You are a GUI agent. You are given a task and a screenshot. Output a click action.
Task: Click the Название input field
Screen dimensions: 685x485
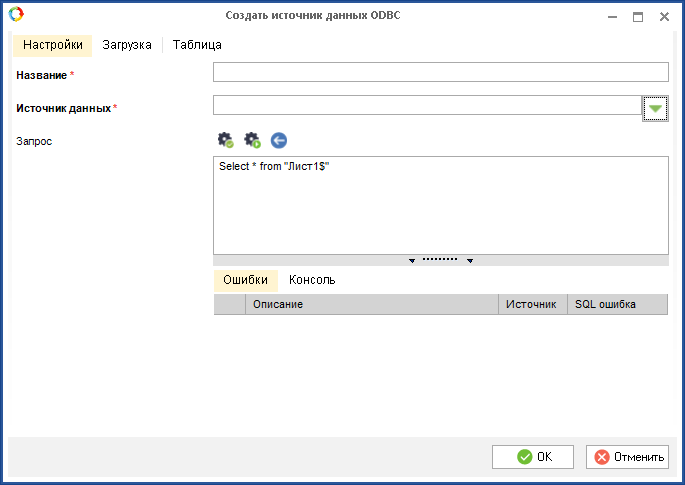[x=440, y=72]
